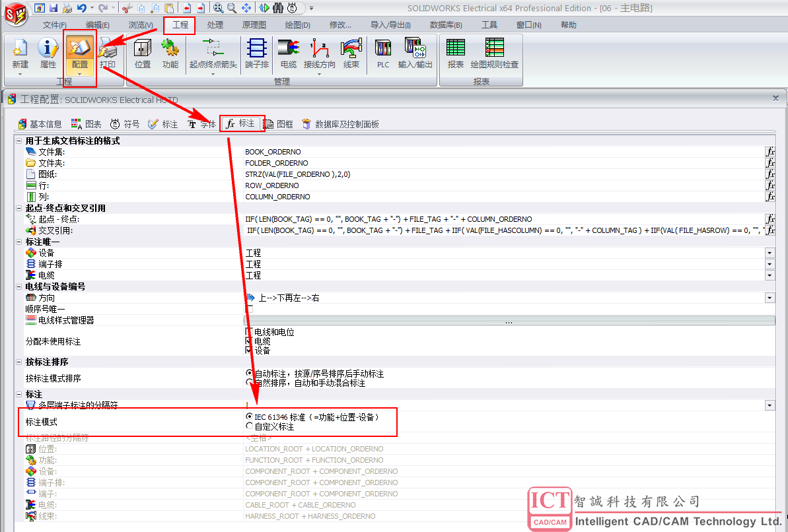The width and height of the screenshot is (788, 532).
Task: Open the 电缆 (Cables) manager
Action: tap(289, 54)
